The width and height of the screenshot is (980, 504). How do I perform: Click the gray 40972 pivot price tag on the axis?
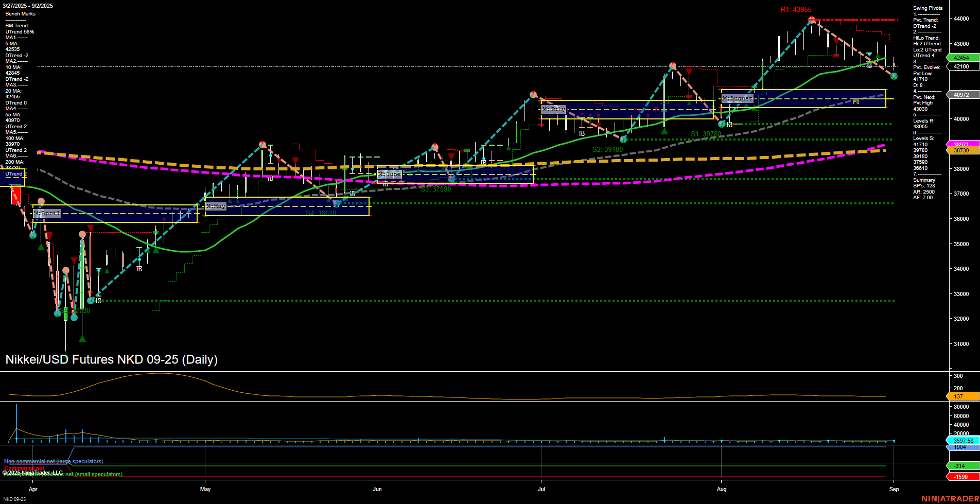[x=960, y=95]
